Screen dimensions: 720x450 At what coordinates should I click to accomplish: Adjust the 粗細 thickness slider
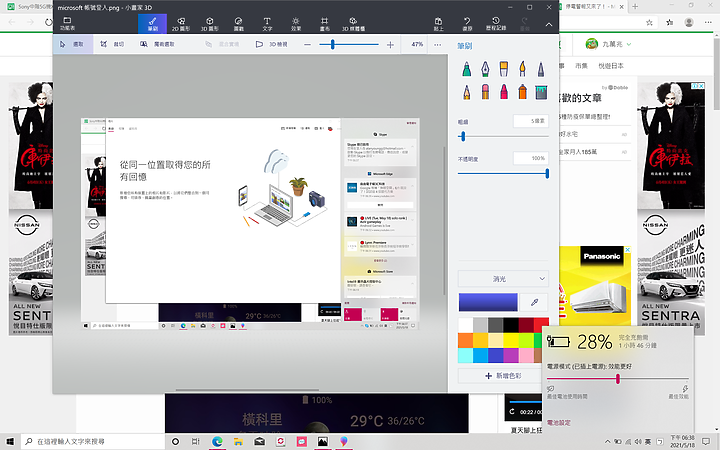point(503,136)
